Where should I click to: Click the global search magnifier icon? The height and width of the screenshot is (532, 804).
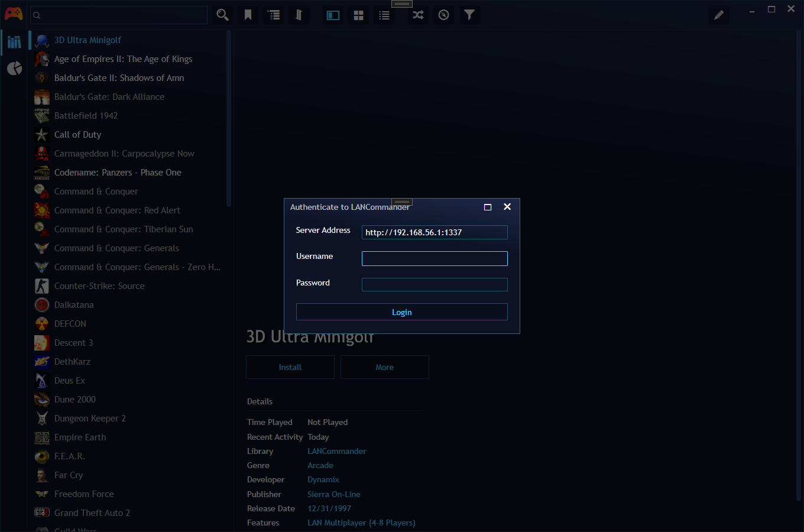[222, 15]
